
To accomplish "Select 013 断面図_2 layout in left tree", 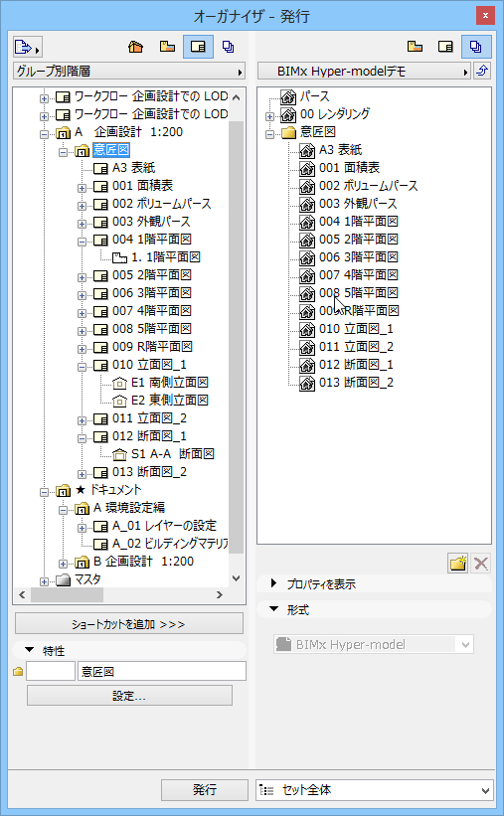I will pyautogui.click(x=149, y=472).
